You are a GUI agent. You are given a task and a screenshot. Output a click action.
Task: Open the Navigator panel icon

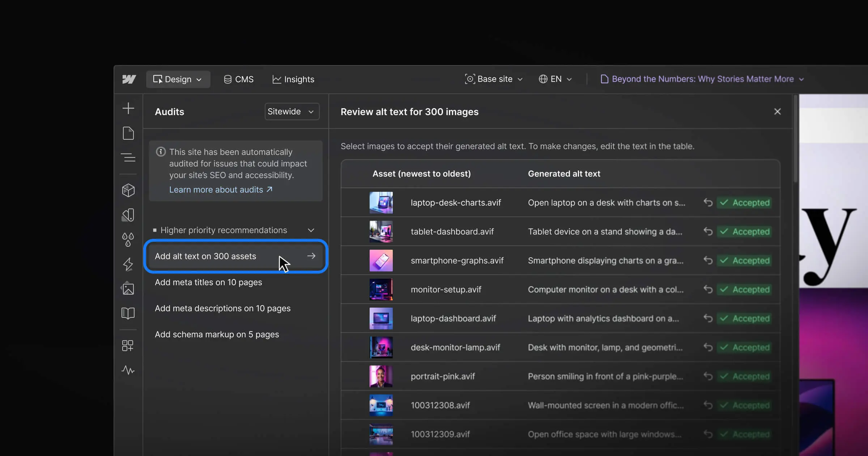coord(128,158)
